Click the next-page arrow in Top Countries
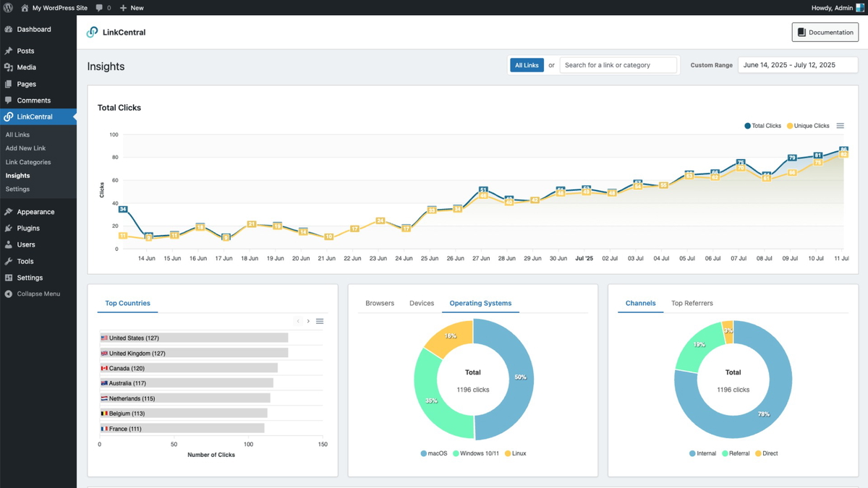Screen dimensions: 868x488 tap(308, 321)
